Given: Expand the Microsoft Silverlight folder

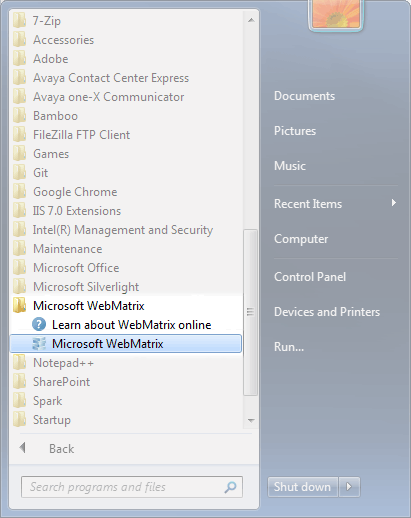Looking at the screenshot, I should tap(86, 287).
